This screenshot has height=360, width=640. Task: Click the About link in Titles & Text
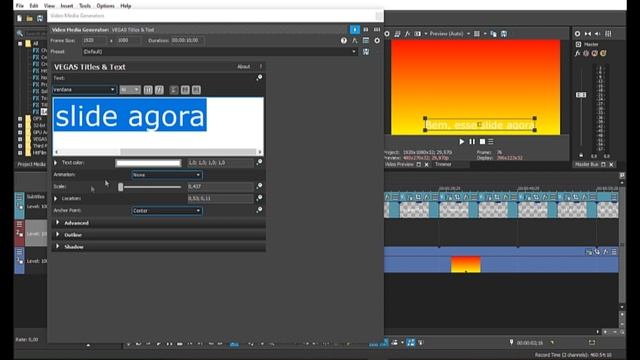pyautogui.click(x=244, y=67)
